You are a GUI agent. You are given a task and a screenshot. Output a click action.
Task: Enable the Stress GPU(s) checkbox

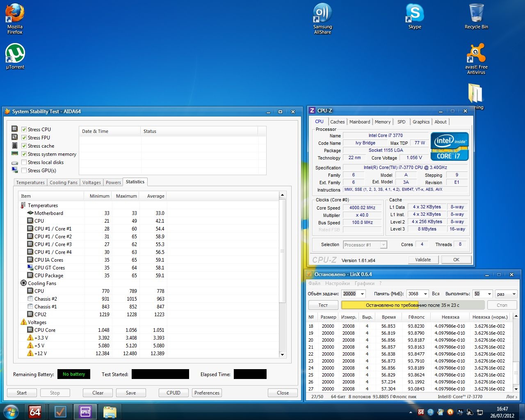coord(24,171)
